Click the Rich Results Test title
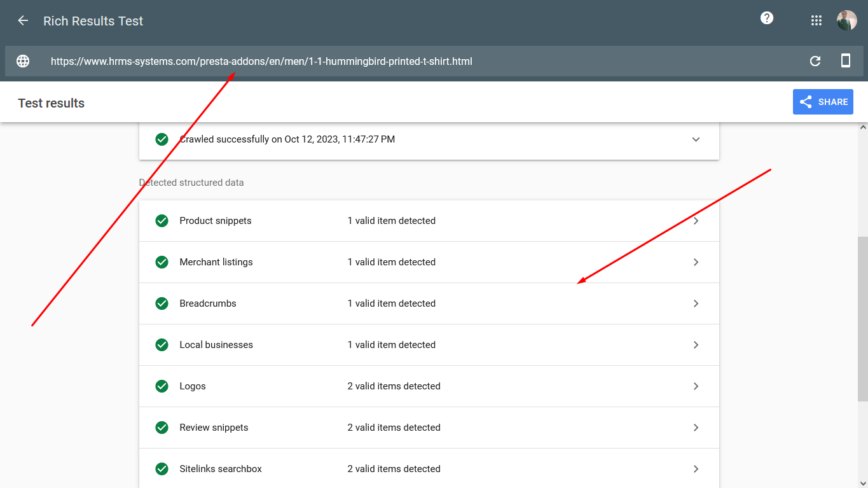The height and width of the screenshot is (488, 868). [x=93, y=21]
